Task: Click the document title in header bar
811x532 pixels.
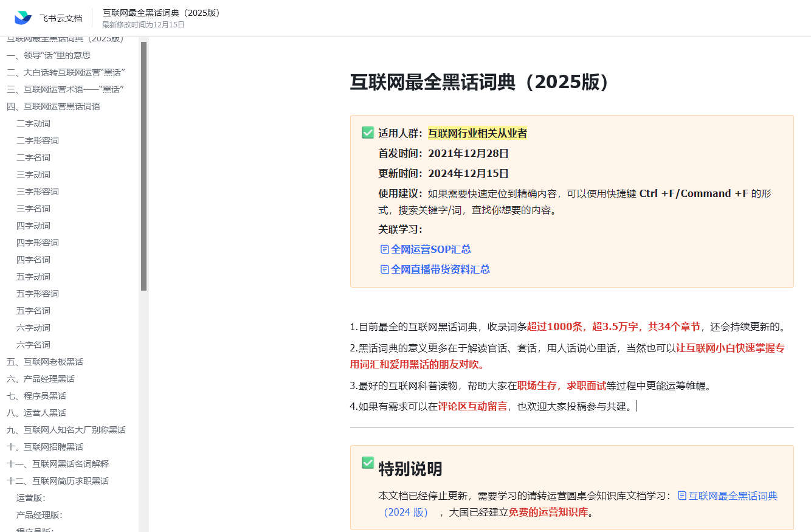Action: [162, 13]
